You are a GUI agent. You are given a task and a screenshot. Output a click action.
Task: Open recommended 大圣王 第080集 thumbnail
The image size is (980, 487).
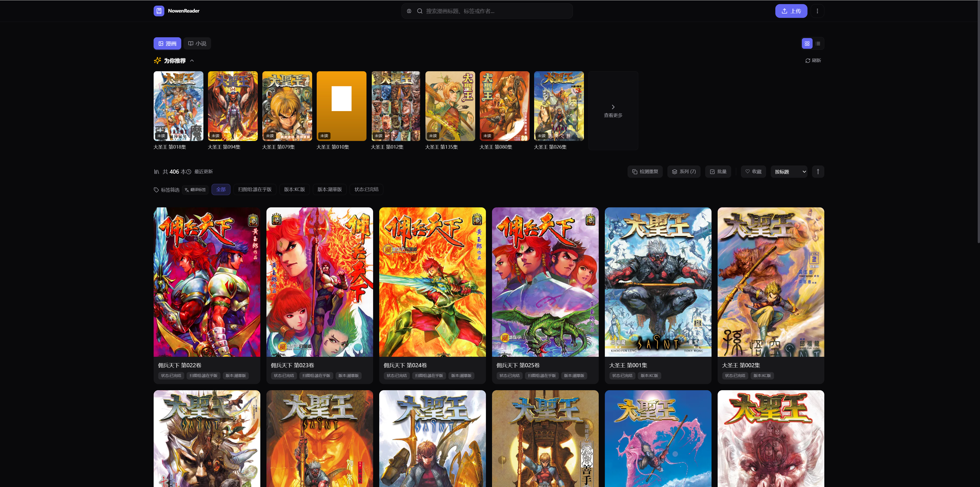click(505, 106)
